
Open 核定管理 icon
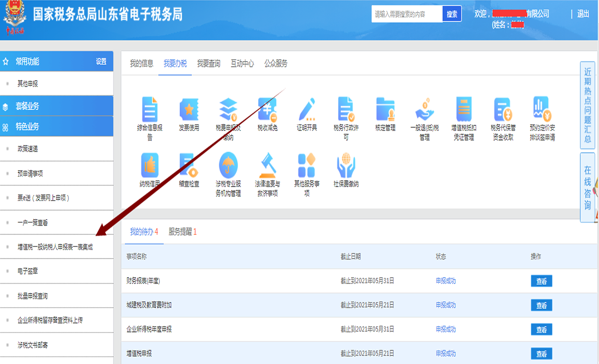(x=385, y=110)
